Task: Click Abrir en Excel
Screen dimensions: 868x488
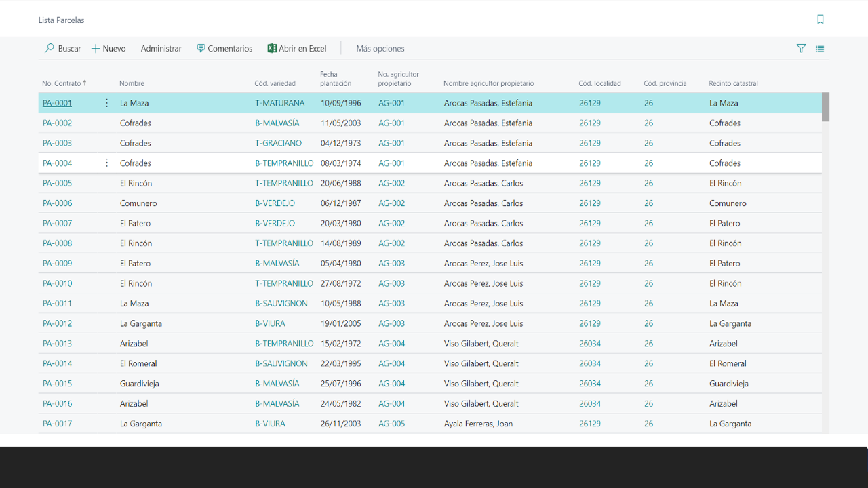Action: pos(297,49)
